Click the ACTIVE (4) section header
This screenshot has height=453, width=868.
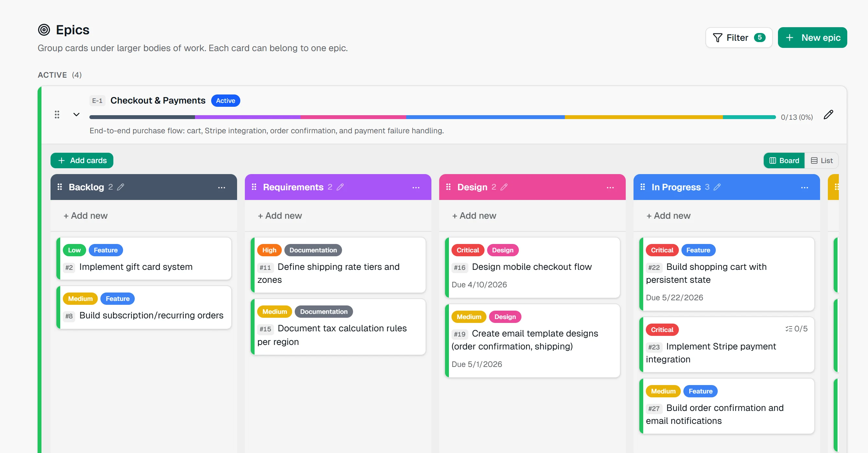pos(60,75)
